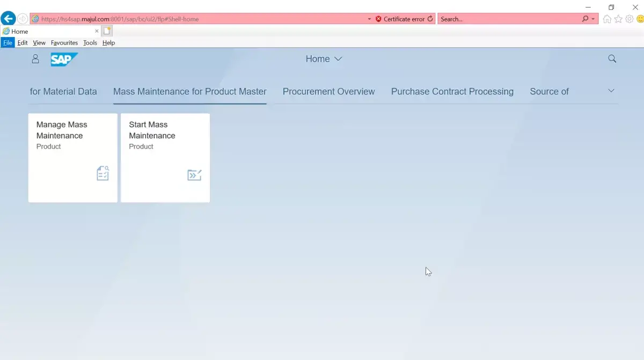
Task: Open the user profile icon
Action: 35,59
